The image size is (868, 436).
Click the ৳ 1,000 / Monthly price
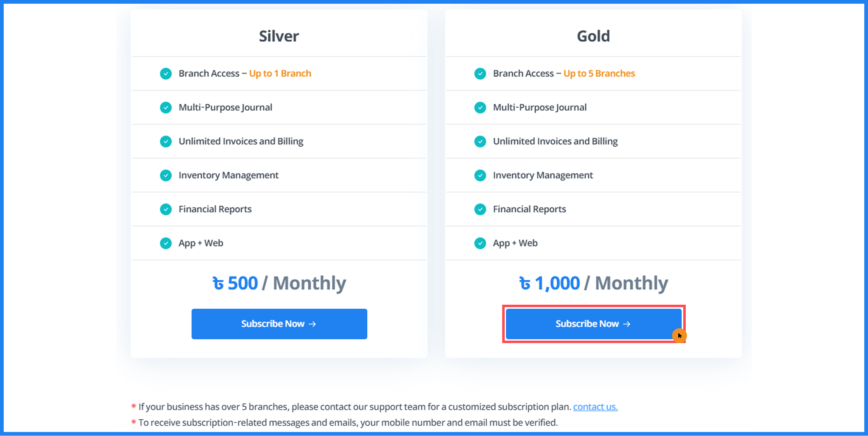593,283
